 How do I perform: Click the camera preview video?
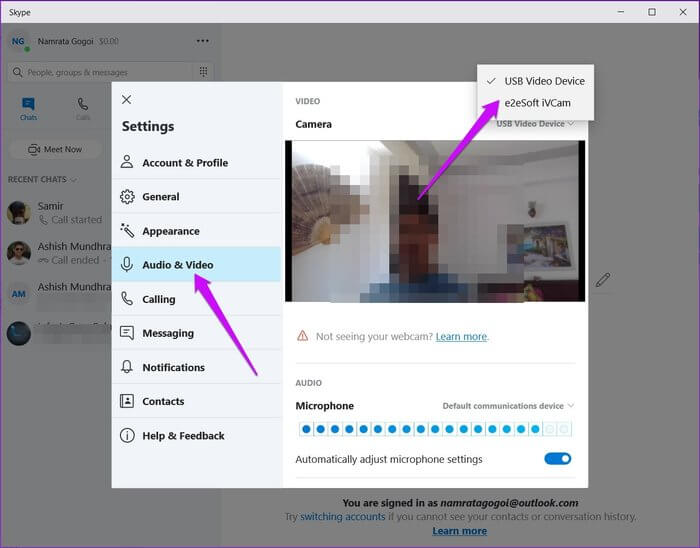(x=435, y=221)
